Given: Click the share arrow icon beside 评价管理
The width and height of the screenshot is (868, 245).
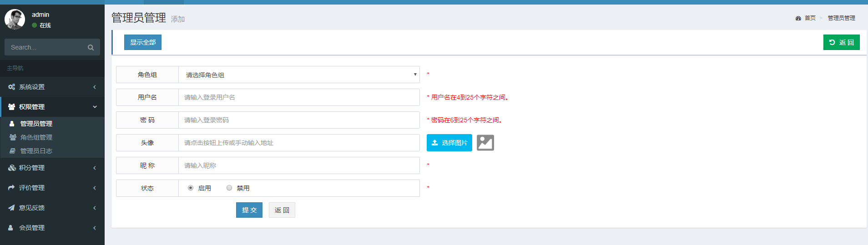Looking at the screenshot, I should pyautogui.click(x=11, y=188).
